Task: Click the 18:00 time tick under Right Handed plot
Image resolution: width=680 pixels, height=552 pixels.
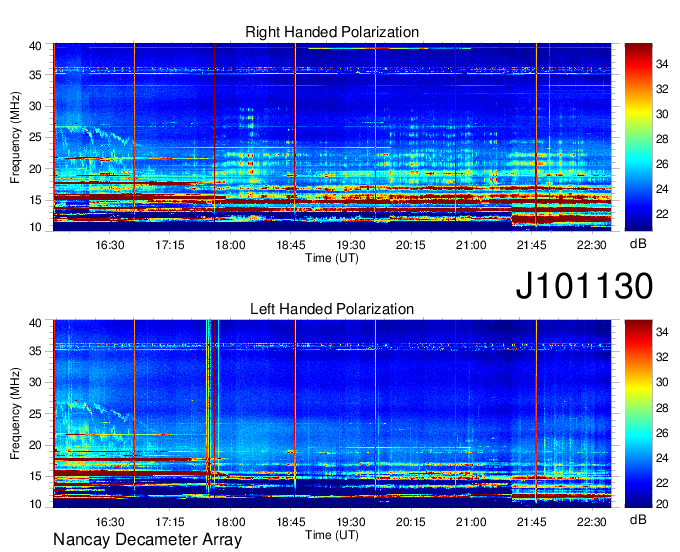Action: 230,245
